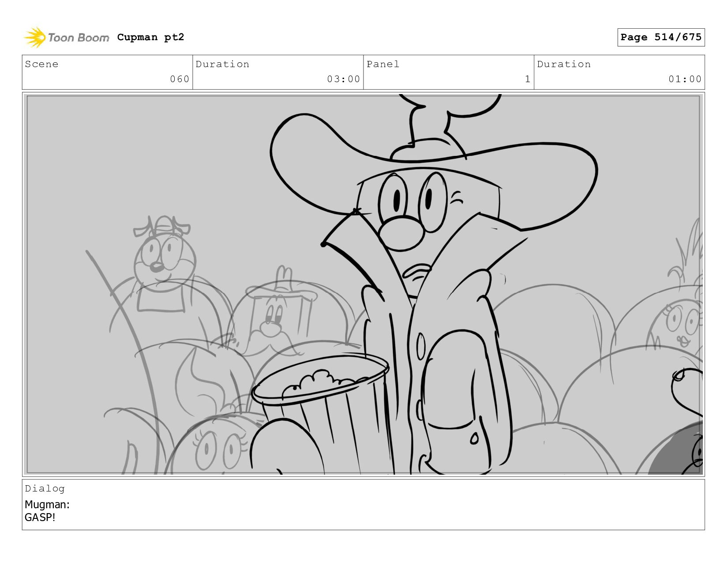The height and width of the screenshot is (563, 728).
Task: Click the Duration label above "01:00"
Action: [564, 64]
